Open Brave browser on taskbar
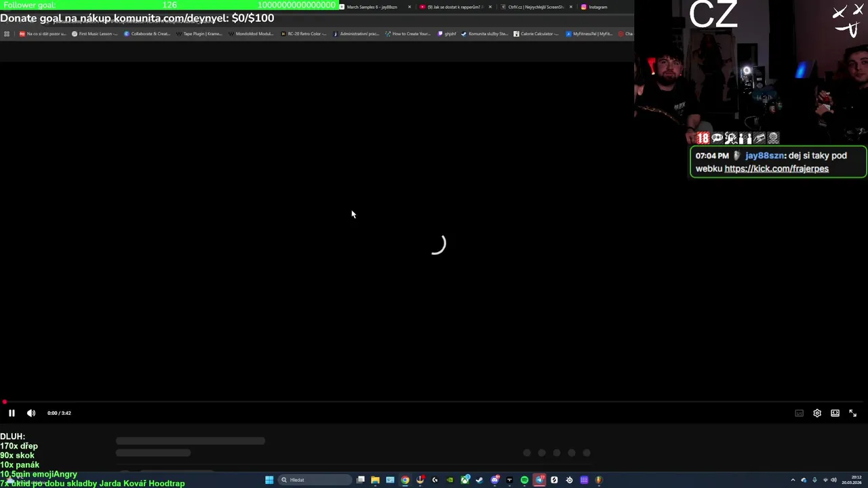The image size is (868, 488). pos(599,480)
